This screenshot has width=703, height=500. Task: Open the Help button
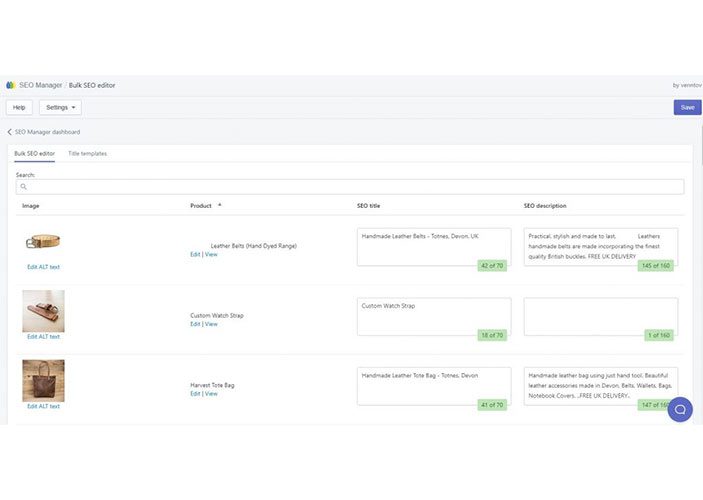pyautogui.click(x=18, y=107)
